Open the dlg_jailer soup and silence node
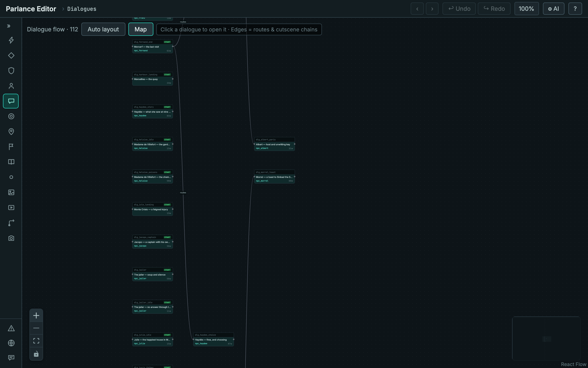Image resolution: width=588 pixels, height=368 pixels. (152, 274)
